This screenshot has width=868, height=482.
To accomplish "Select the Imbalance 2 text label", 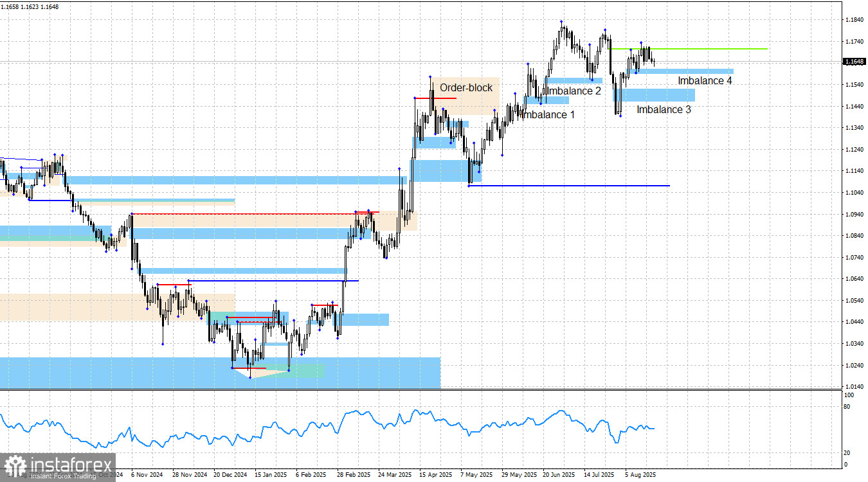I will (573, 91).
